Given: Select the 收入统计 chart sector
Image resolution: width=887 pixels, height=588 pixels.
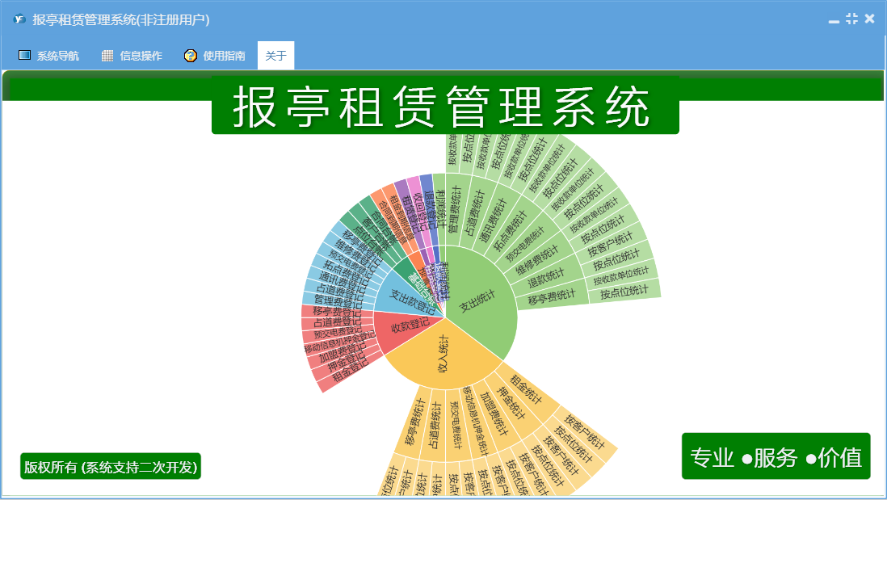Looking at the screenshot, I should coord(443,355).
